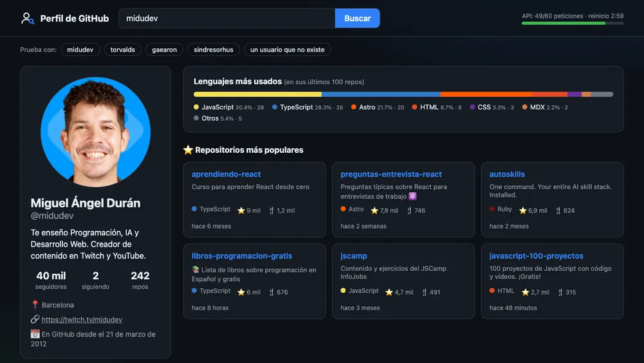Click the star icon in javascript-100-proyectos card

pos(526,292)
